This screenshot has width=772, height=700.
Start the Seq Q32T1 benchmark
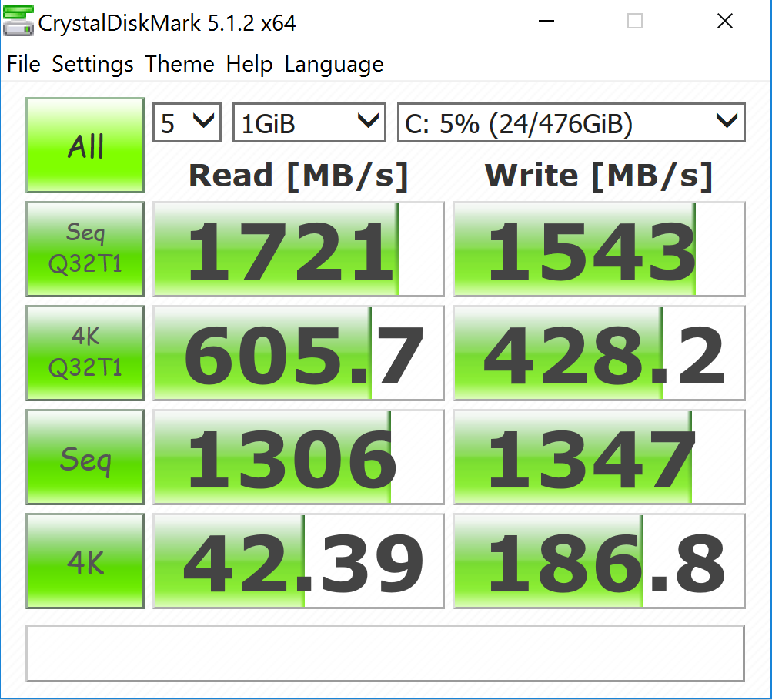(85, 249)
